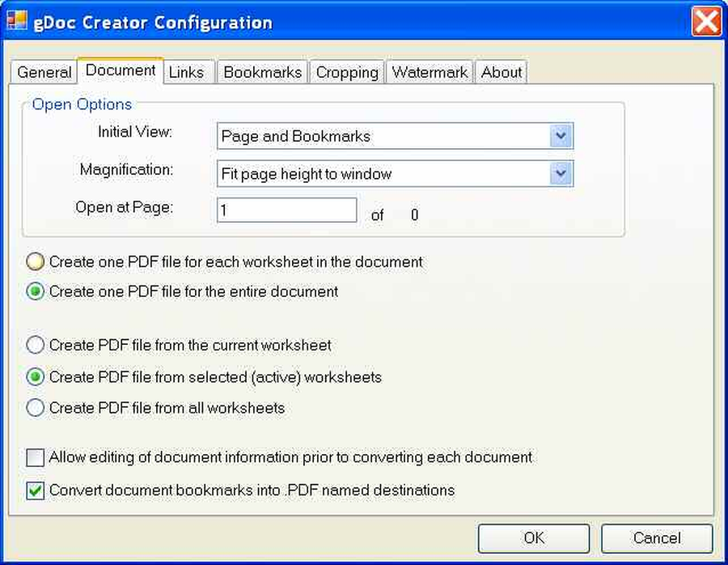Viewport: 728px width, 565px height.
Task: Click the Cancel button
Action: [x=657, y=538]
